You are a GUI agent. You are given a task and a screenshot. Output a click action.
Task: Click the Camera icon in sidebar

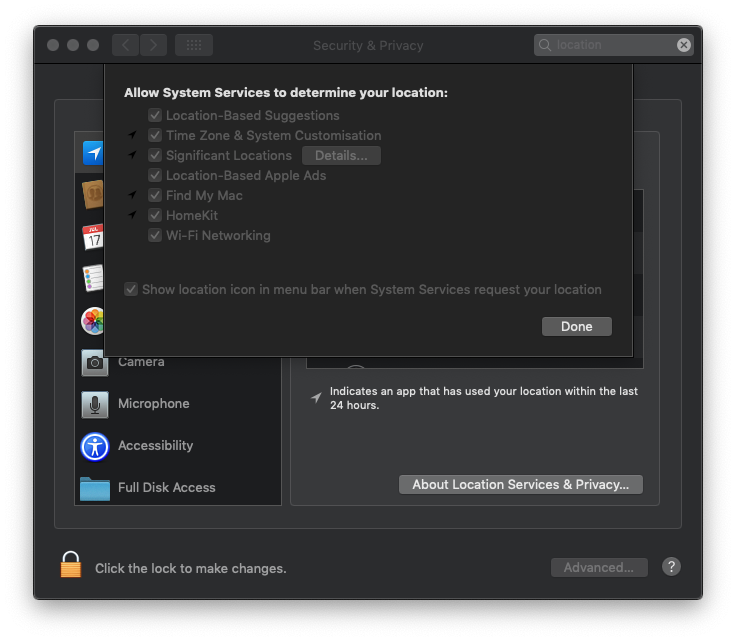click(x=95, y=362)
